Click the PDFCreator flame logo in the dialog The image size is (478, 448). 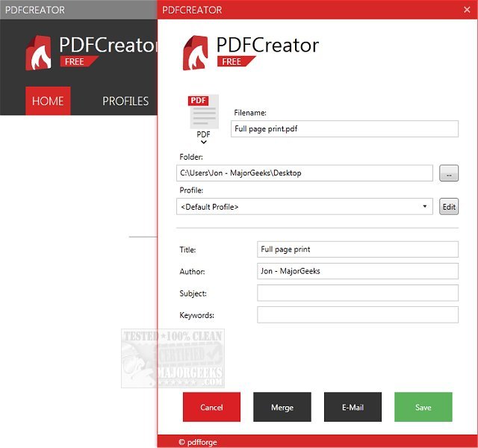196,52
